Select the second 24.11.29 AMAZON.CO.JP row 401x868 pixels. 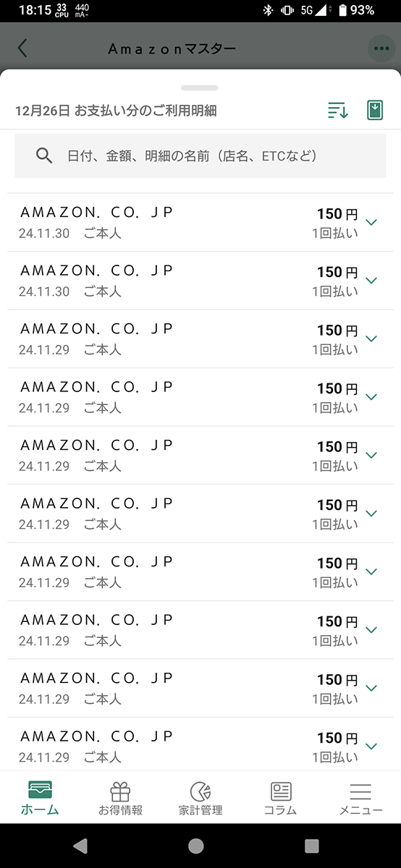200,397
